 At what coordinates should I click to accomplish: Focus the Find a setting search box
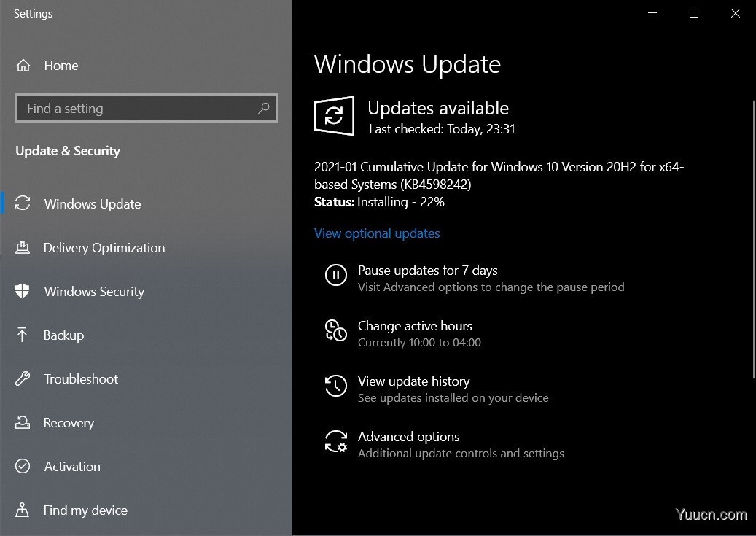[147, 108]
